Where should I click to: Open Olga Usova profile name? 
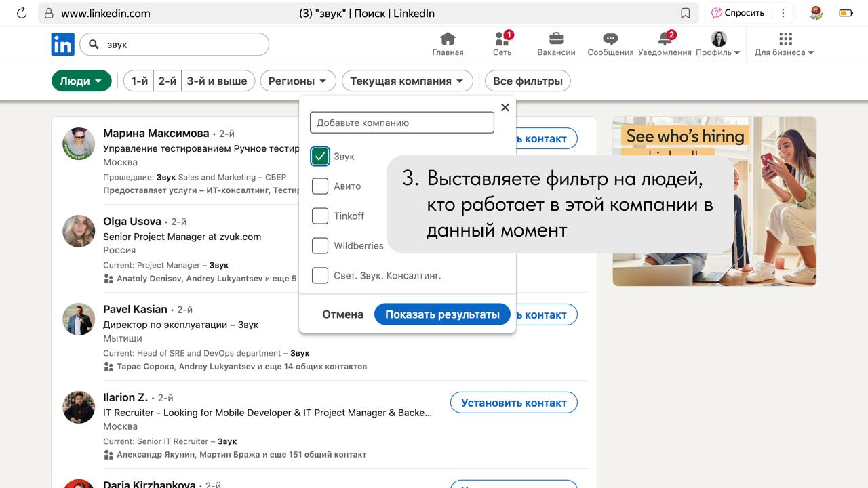tap(132, 221)
